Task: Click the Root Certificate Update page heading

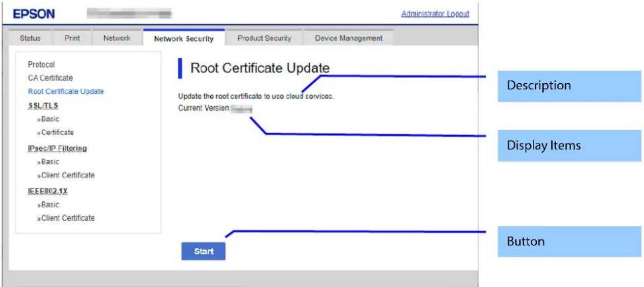Action: point(260,68)
